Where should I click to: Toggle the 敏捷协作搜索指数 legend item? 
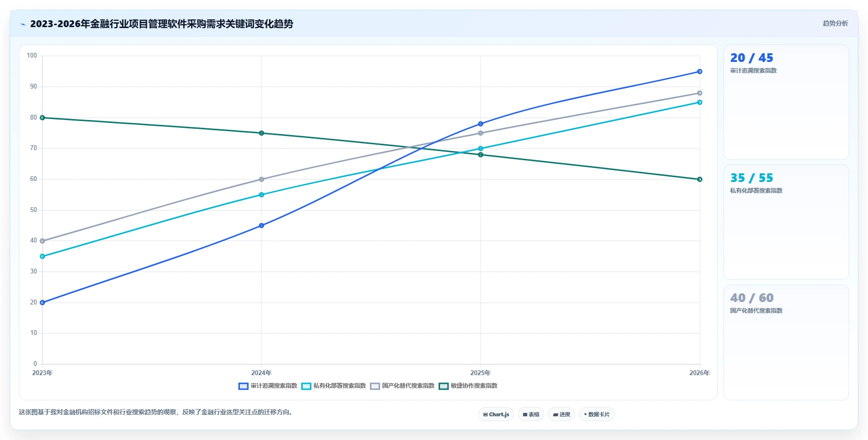tap(468, 386)
